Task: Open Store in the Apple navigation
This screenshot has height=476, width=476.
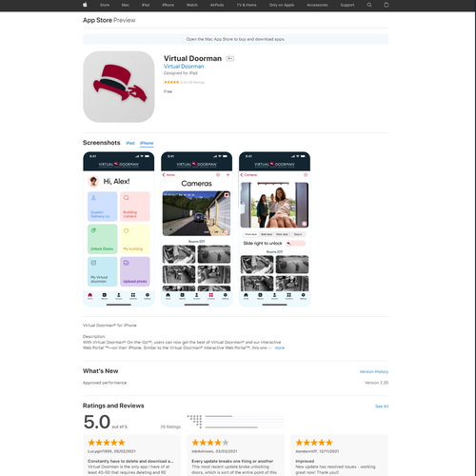Action: [105, 5]
